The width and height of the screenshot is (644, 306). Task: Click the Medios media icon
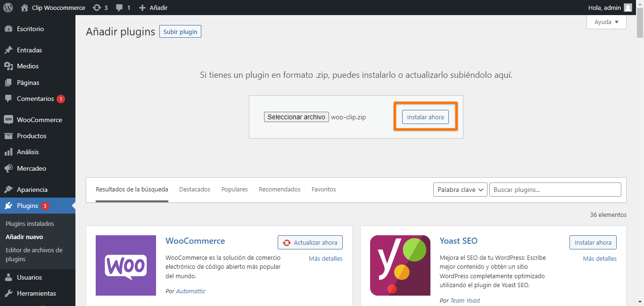tap(8, 66)
